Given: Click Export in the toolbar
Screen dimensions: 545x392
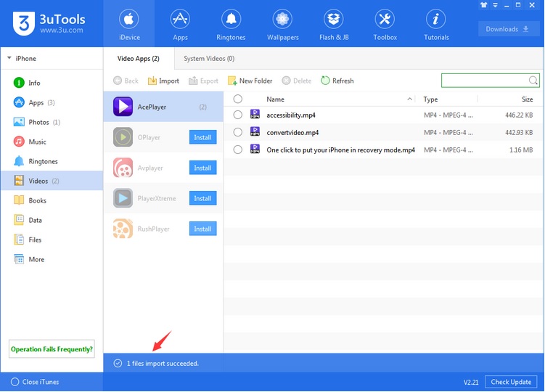Looking at the screenshot, I should click(x=203, y=81).
